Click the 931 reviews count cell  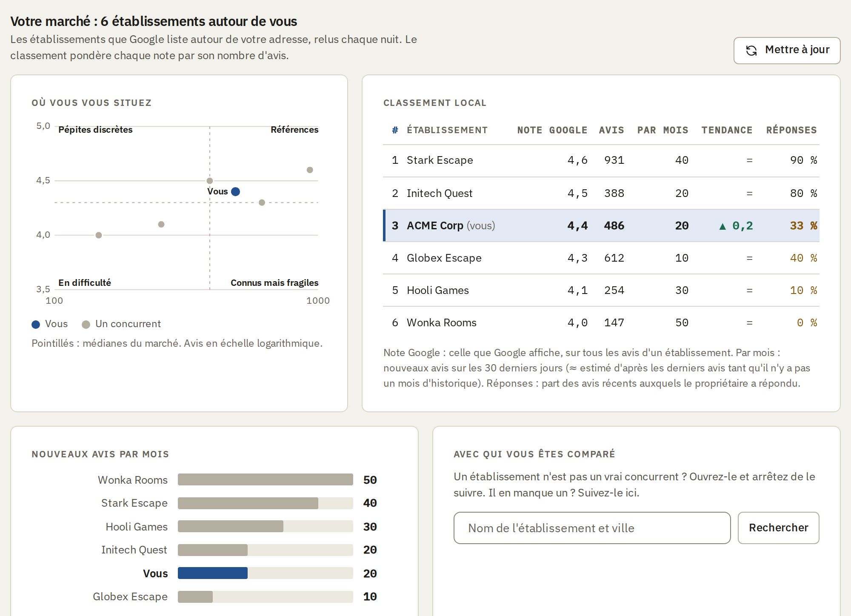coord(614,160)
